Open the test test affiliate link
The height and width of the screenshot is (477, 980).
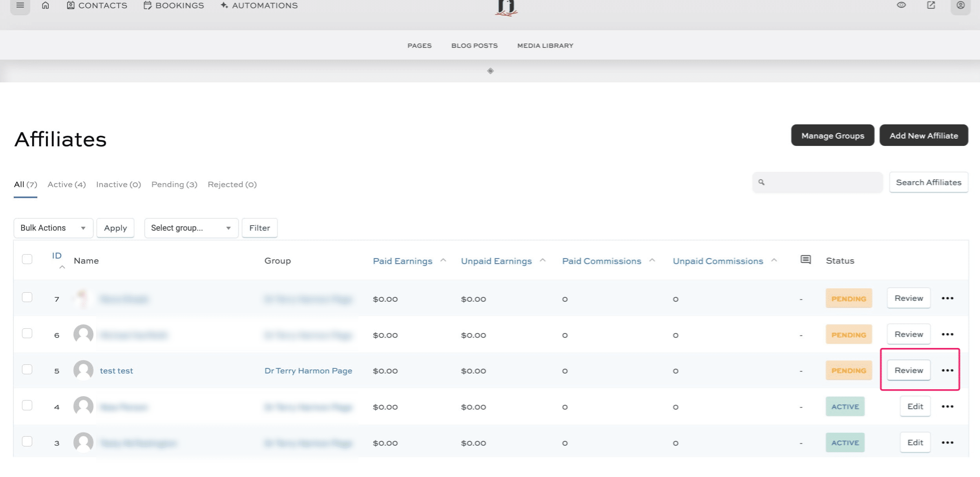click(116, 371)
